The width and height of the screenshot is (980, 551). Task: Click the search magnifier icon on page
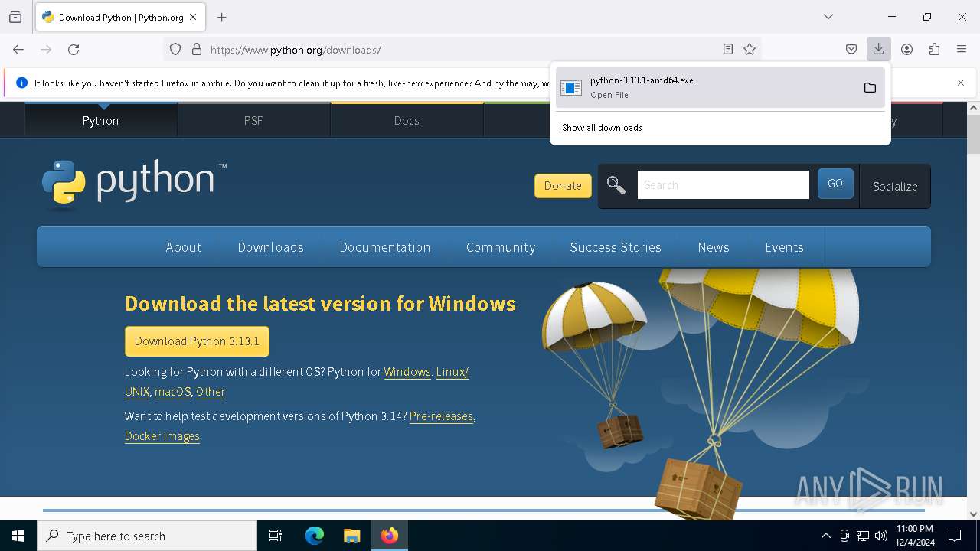point(616,185)
